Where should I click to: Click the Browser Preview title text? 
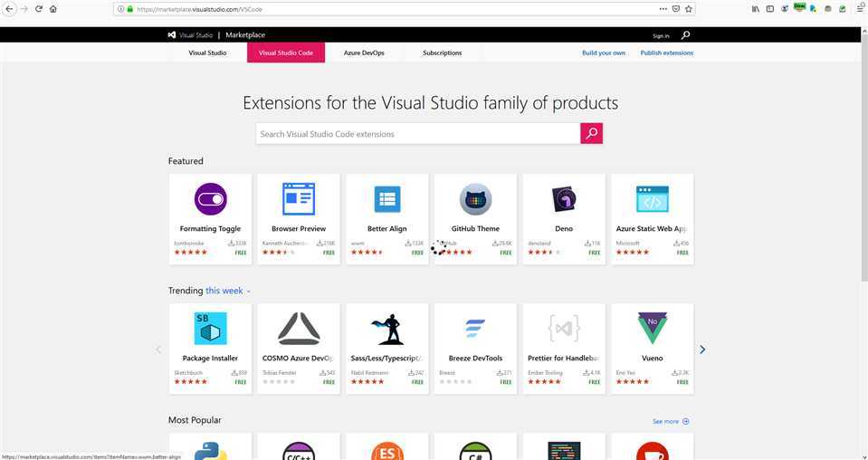coord(299,228)
